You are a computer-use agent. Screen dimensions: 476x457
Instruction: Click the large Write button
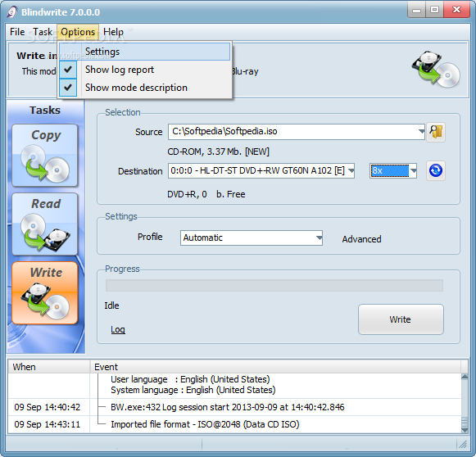[x=401, y=319]
